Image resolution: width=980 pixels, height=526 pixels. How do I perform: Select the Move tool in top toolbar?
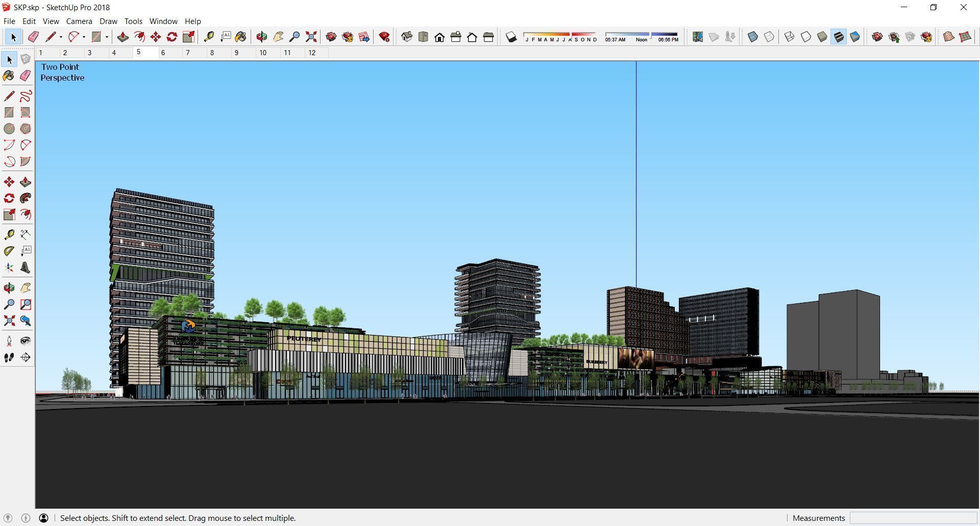(156, 37)
